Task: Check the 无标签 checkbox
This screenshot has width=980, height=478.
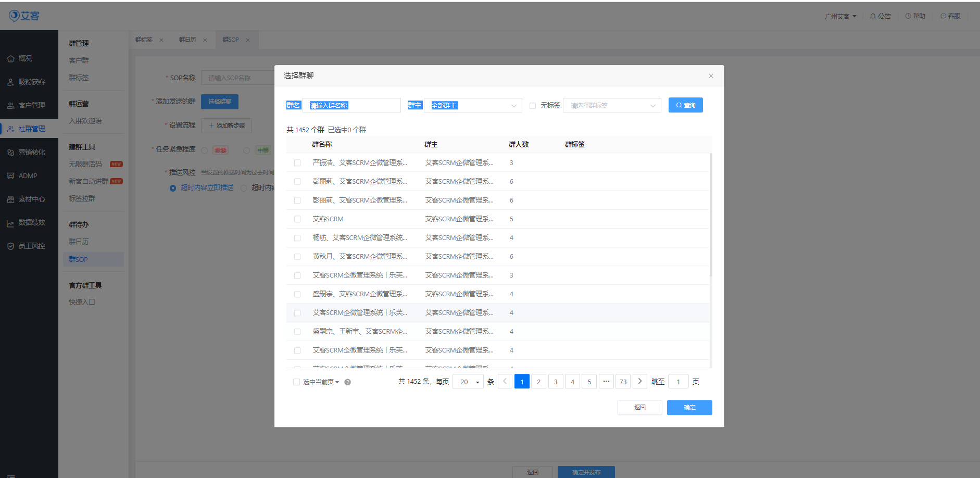Action: (533, 106)
